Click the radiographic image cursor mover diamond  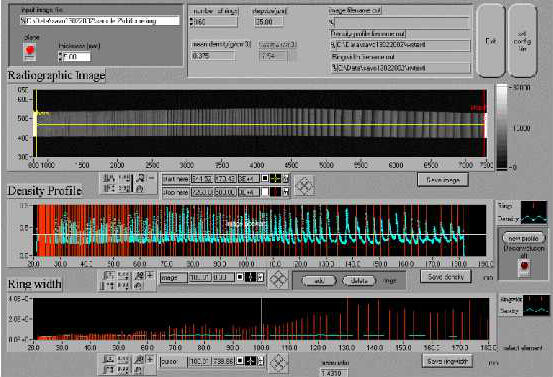[x=304, y=186]
